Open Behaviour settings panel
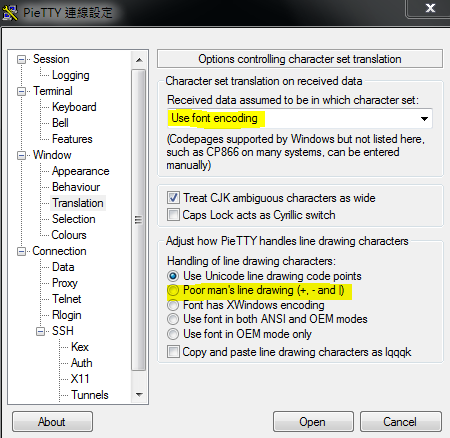The height and width of the screenshot is (438, 450). 76,187
